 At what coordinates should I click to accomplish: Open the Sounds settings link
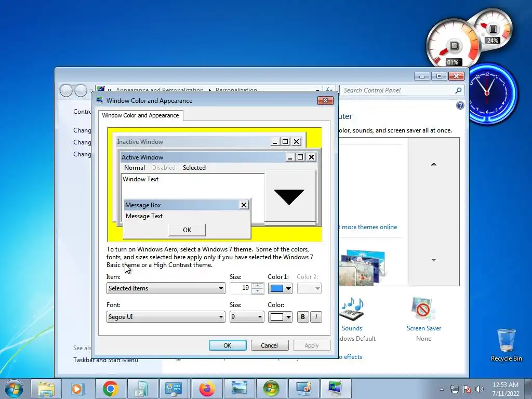pyautogui.click(x=352, y=328)
